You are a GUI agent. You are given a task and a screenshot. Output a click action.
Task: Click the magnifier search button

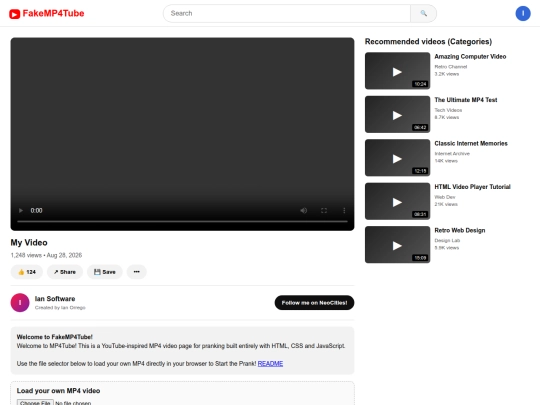424,13
